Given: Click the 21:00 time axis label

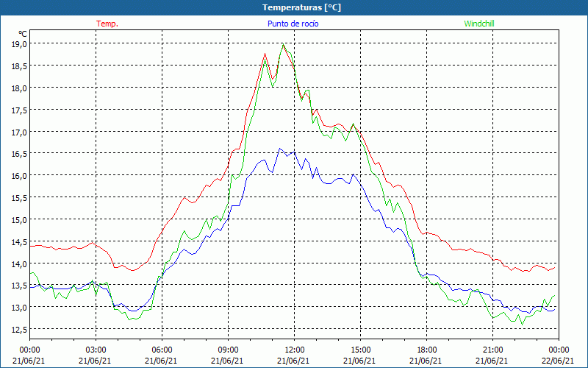Looking at the screenshot, I should (x=492, y=350).
